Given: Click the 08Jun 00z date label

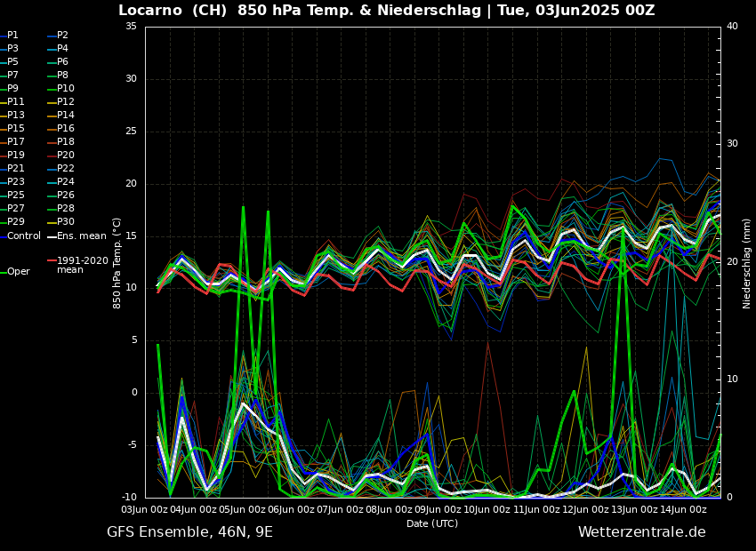Looking at the screenshot, I should [x=389, y=509].
